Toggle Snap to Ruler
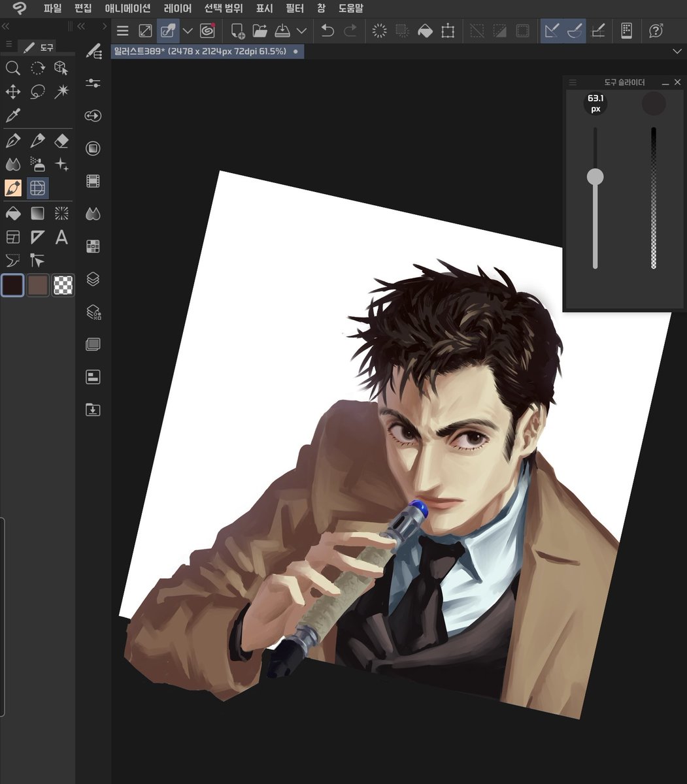The image size is (687, 784). [x=552, y=31]
